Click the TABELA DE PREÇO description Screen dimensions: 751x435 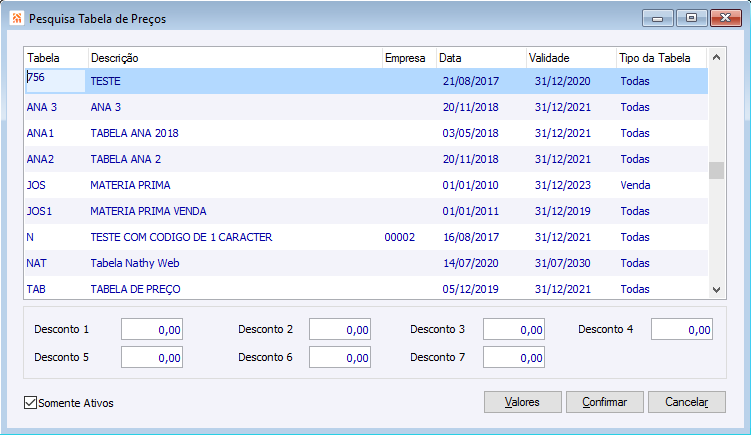point(136,289)
